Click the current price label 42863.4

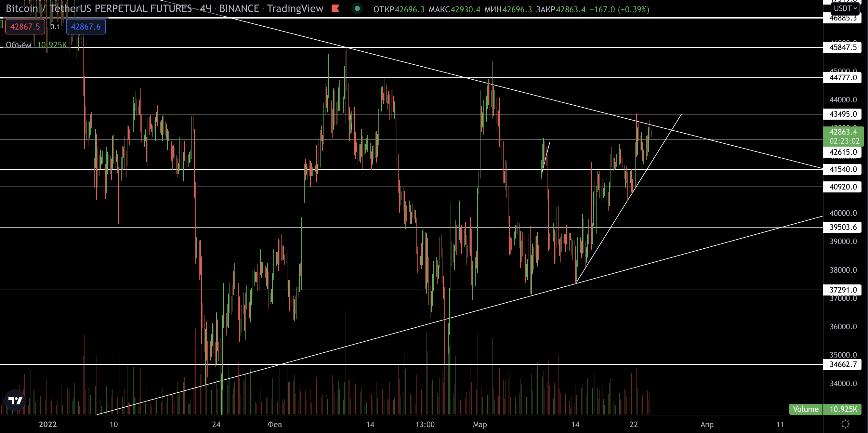click(843, 132)
